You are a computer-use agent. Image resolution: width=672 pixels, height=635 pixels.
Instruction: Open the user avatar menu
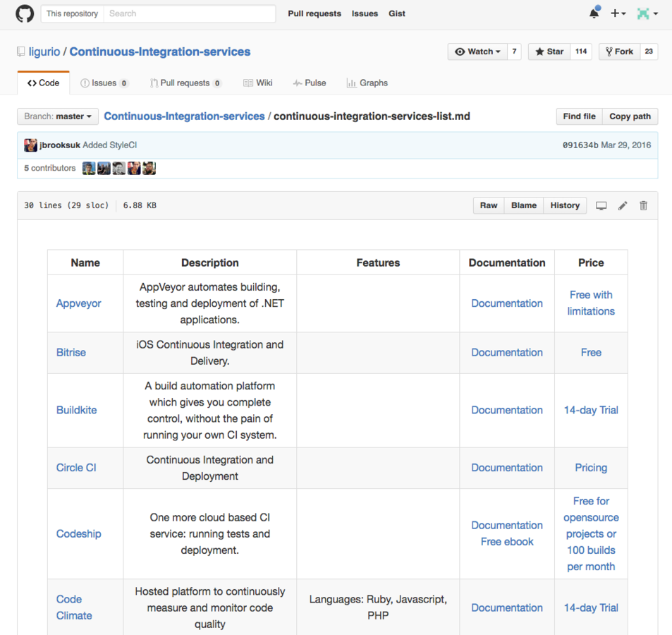click(x=647, y=13)
